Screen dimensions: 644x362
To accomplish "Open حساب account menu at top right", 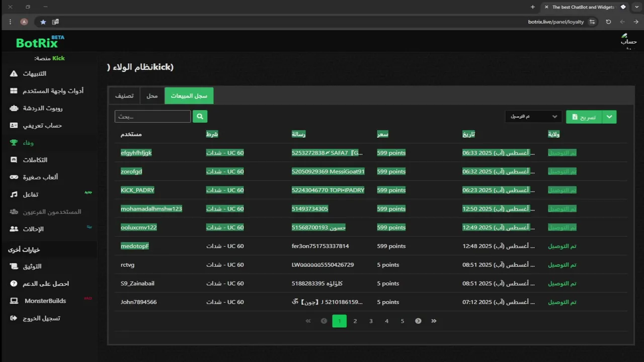I will click(x=628, y=42).
